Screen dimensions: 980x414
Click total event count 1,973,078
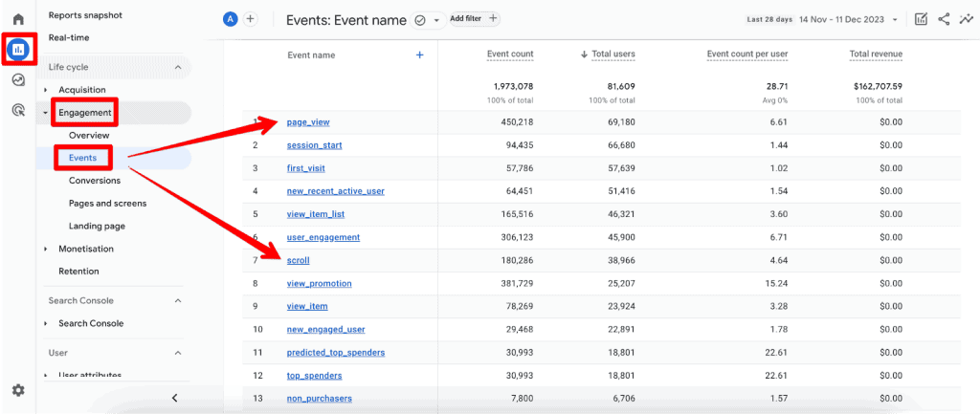tap(513, 86)
